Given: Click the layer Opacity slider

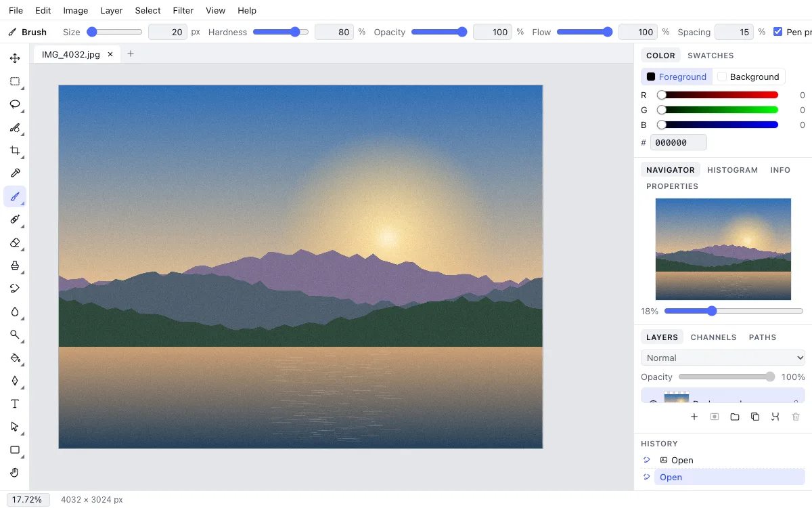Looking at the screenshot, I should coord(727,377).
